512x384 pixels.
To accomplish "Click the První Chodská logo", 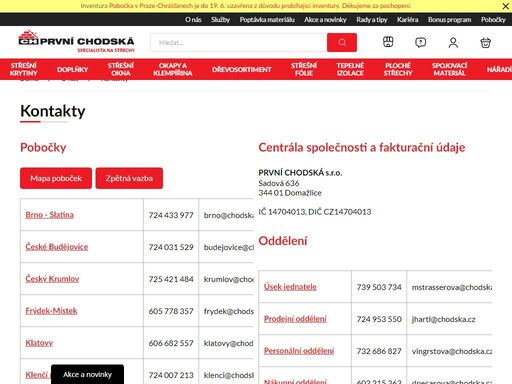I will (76, 41).
